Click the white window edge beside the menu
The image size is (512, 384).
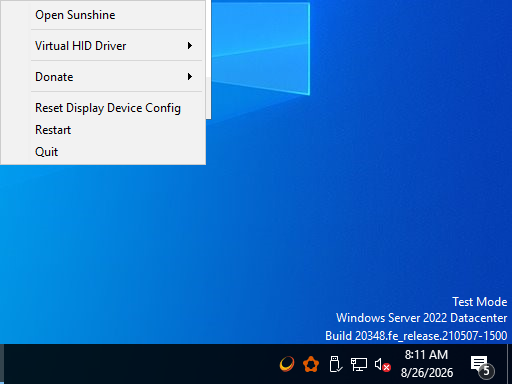click(x=208, y=59)
